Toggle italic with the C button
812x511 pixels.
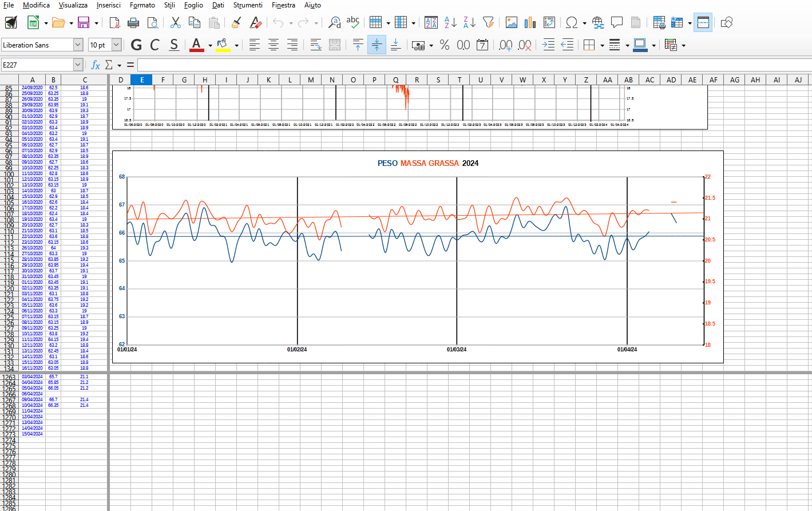click(x=155, y=45)
